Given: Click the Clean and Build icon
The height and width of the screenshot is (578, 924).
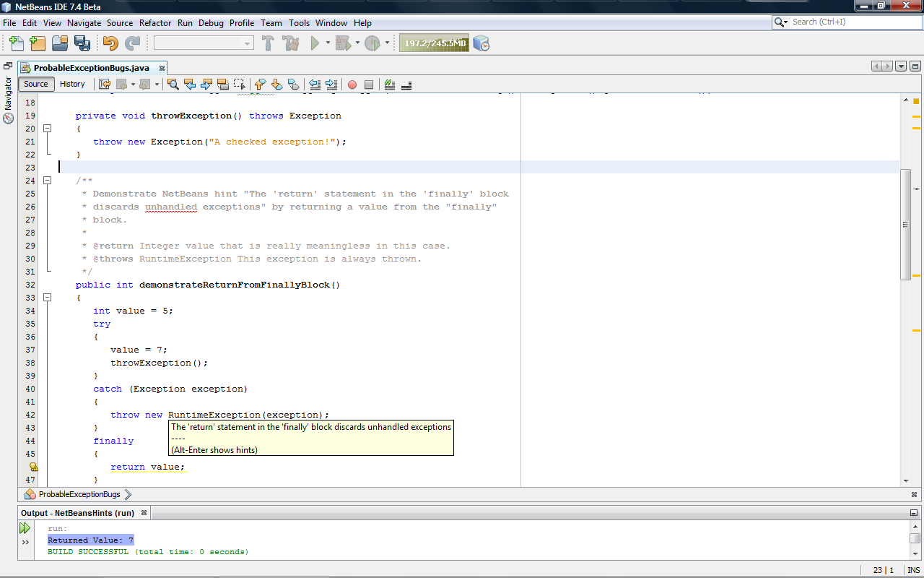Looking at the screenshot, I should click(x=291, y=43).
